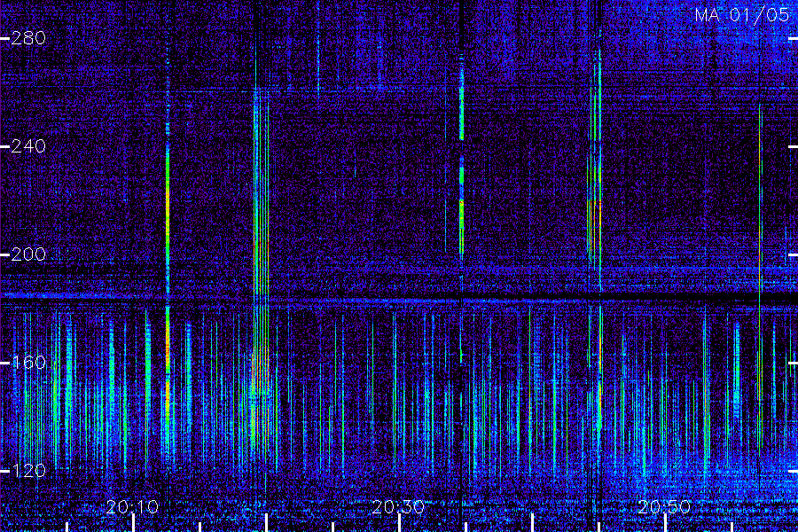
Task: Click the MA 01/05 date stamp
Action: tap(742, 15)
